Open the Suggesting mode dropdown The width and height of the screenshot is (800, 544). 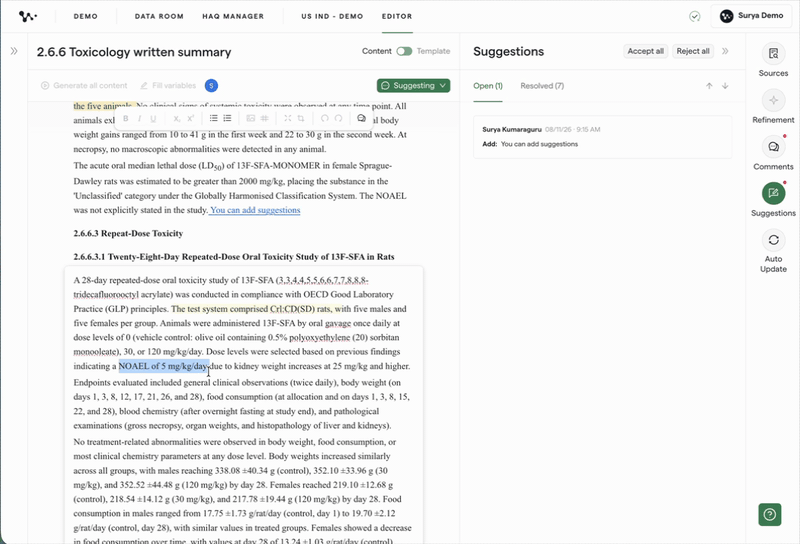click(413, 86)
